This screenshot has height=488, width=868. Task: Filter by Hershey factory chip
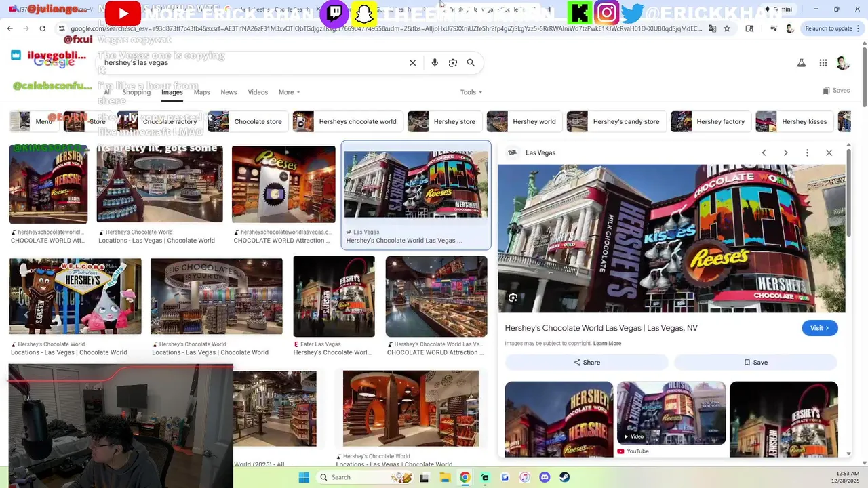click(710, 121)
